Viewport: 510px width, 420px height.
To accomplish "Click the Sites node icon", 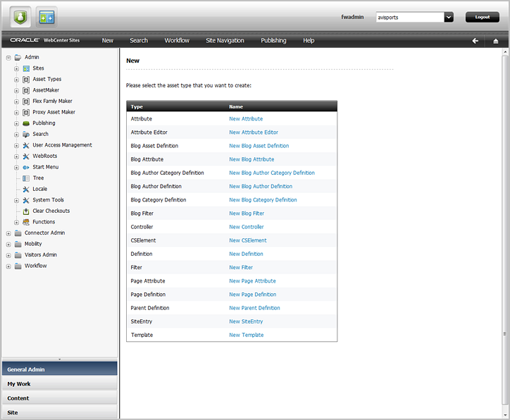I will click(x=26, y=68).
